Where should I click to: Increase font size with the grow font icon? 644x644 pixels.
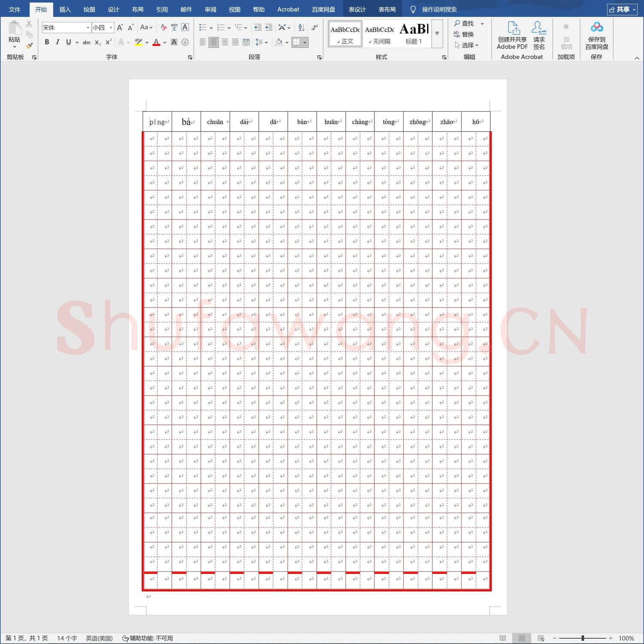pyautogui.click(x=120, y=27)
